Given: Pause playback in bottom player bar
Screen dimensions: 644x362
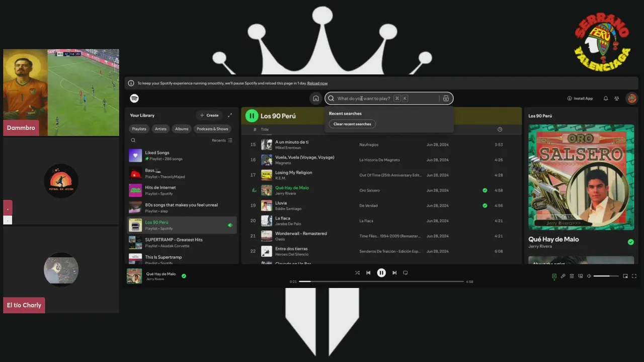Looking at the screenshot, I should [x=381, y=273].
